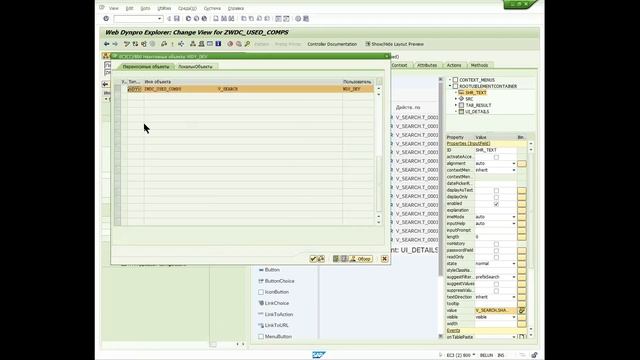Open the textDirection dropdown
The height and width of the screenshot is (360, 640).
[x=514, y=297]
